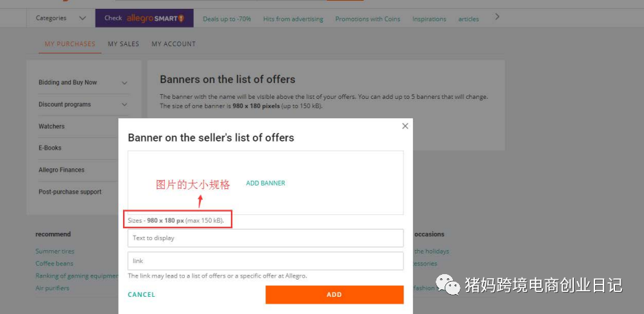
Task: Click the Allegro Smart logo banner
Action: [144, 19]
